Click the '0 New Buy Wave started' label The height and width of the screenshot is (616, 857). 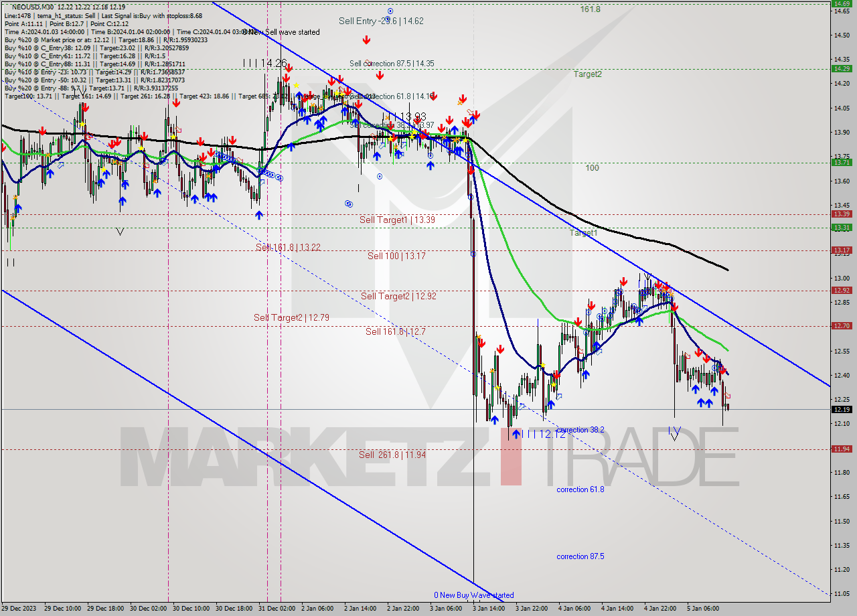tap(474, 595)
